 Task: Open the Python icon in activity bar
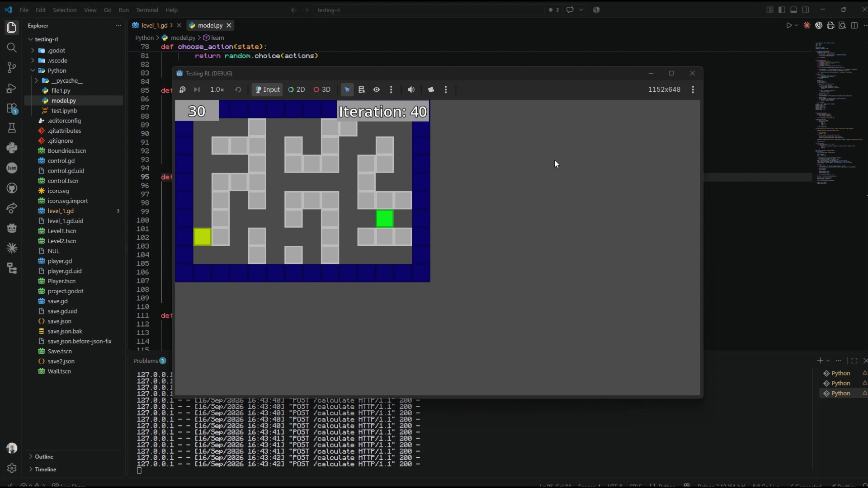click(12, 148)
